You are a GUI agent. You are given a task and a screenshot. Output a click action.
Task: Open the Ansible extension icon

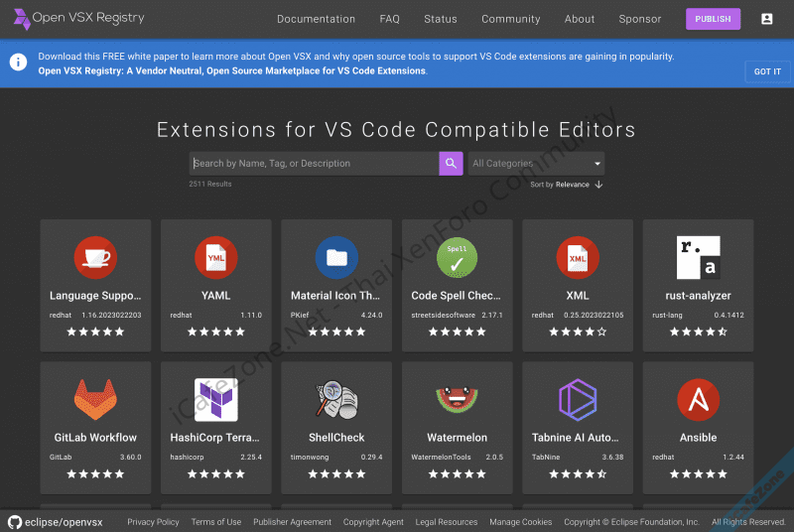point(698,400)
